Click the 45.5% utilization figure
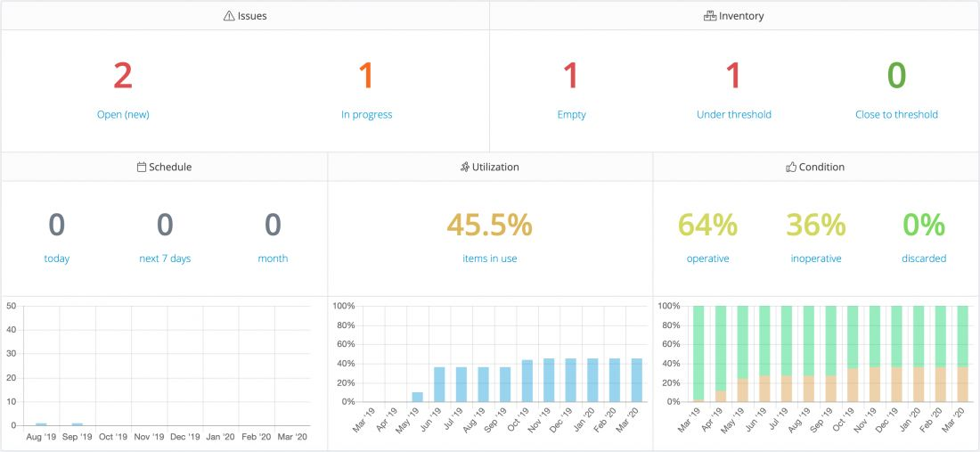Viewport: 980px width, 452px height. (489, 226)
